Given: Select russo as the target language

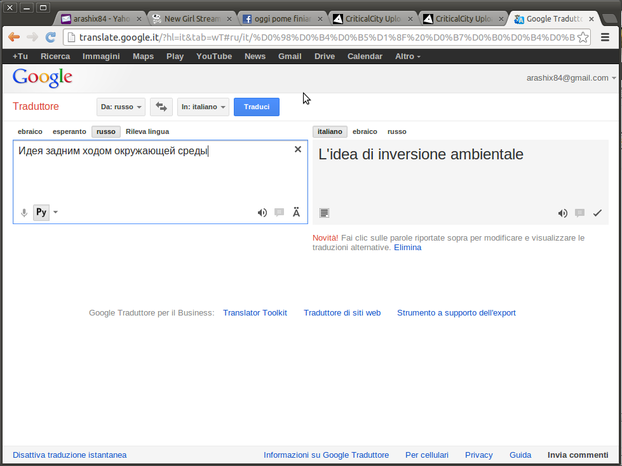Looking at the screenshot, I should point(397,131).
